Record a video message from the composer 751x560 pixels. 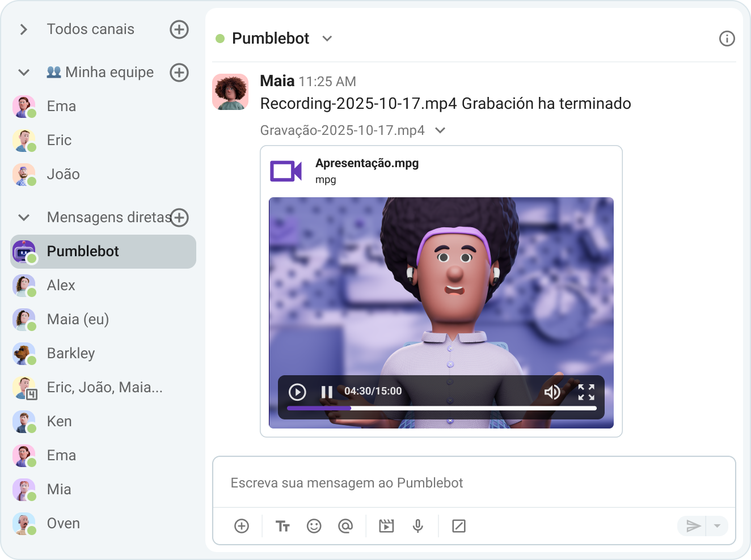click(386, 526)
